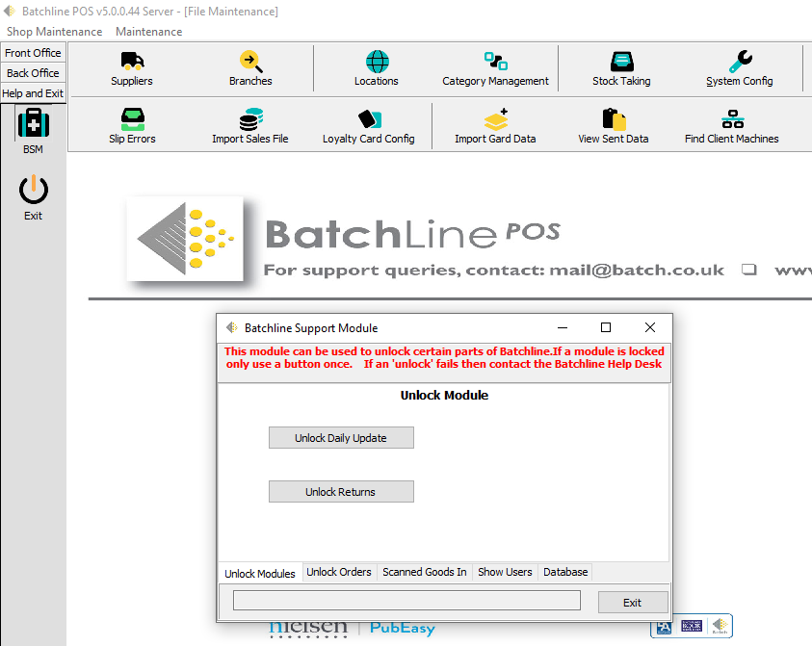The height and width of the screenshot is (646, 812).
Task: Switch to the Scanned Goods In tab
Action: tap(425, 572)
